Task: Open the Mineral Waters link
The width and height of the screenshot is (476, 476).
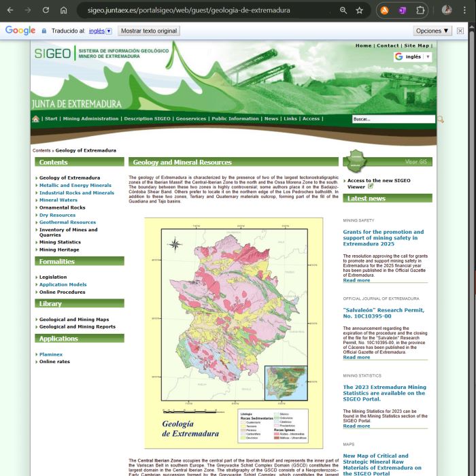Action: coord(58,200)
